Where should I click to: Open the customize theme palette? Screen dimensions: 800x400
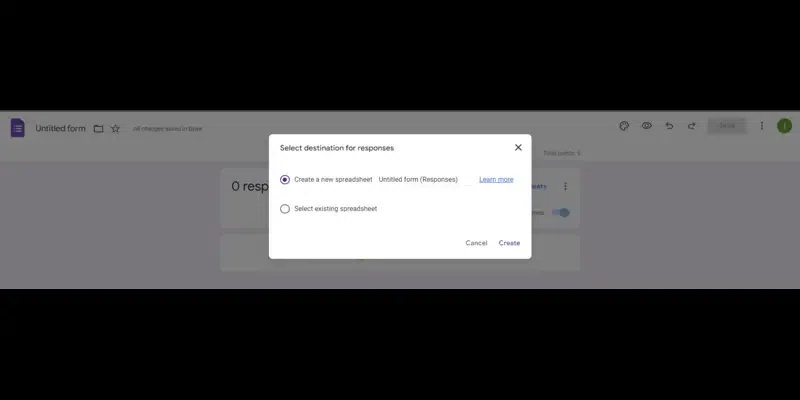[x=624, y=126]
